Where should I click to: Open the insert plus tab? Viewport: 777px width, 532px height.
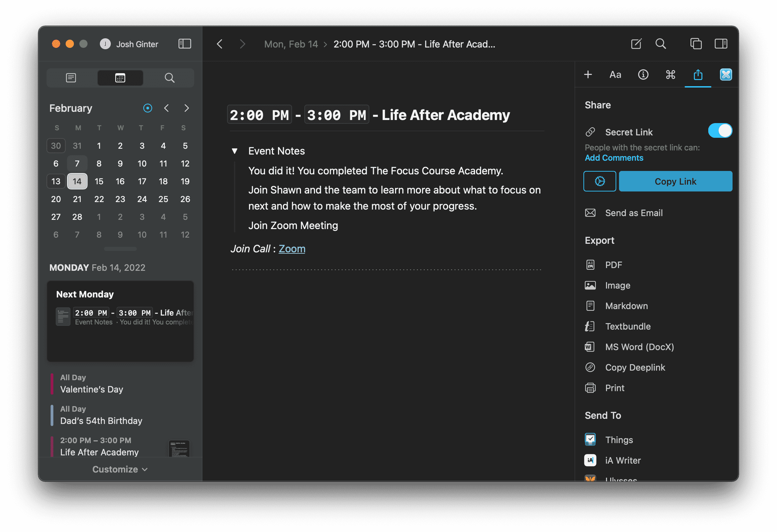pos(588,75)
